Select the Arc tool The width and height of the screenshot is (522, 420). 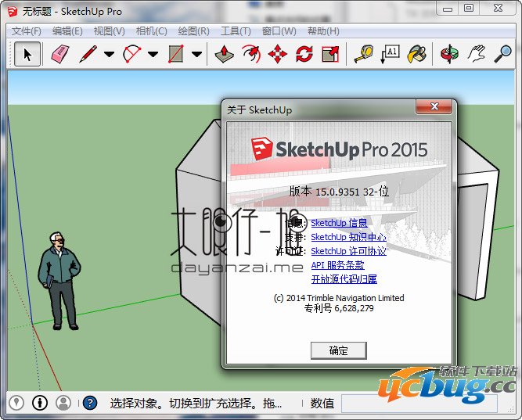point(131,54)
